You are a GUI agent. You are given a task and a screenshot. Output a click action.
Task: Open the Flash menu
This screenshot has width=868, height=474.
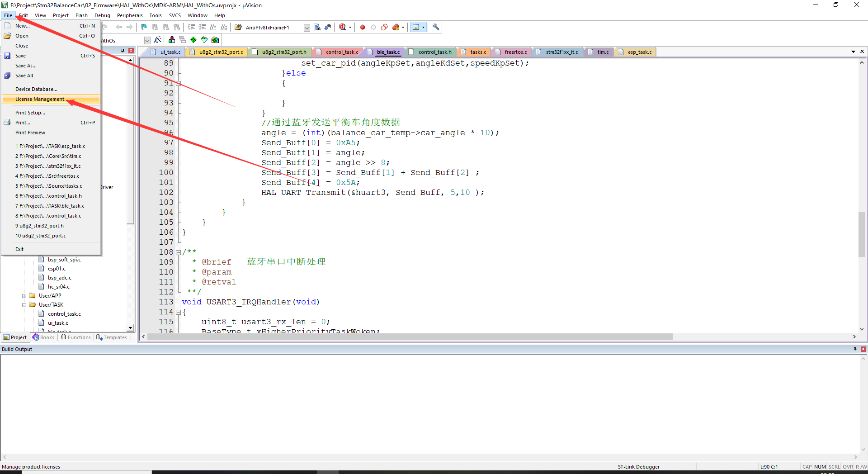click(81, 15)
